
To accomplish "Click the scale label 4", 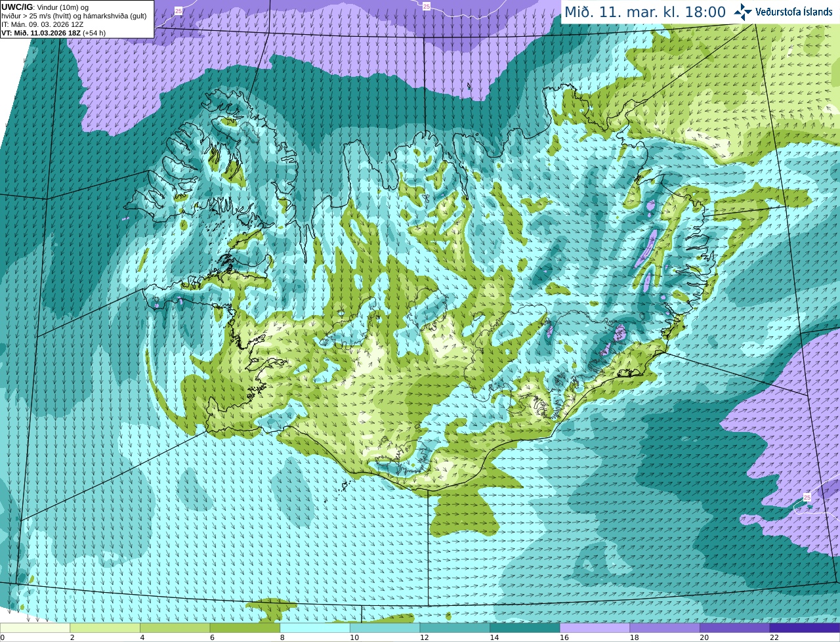I will pyautogui.click(x=142, y=637).
